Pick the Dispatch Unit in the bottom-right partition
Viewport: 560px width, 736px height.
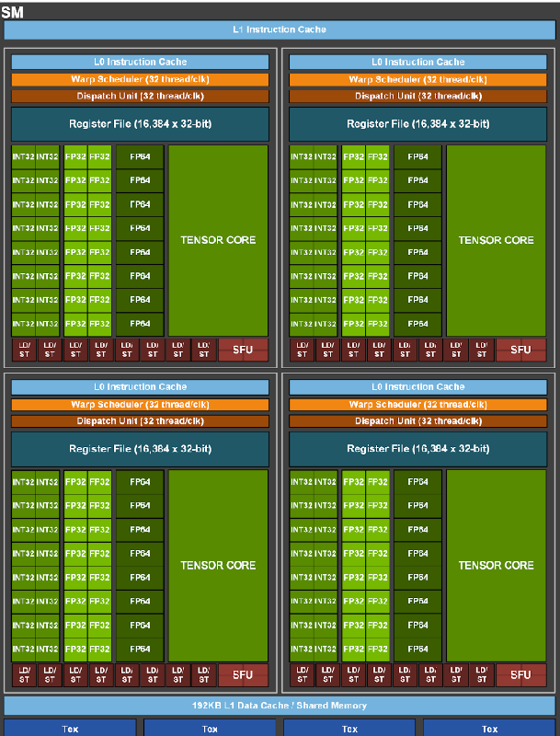point(417,421)
